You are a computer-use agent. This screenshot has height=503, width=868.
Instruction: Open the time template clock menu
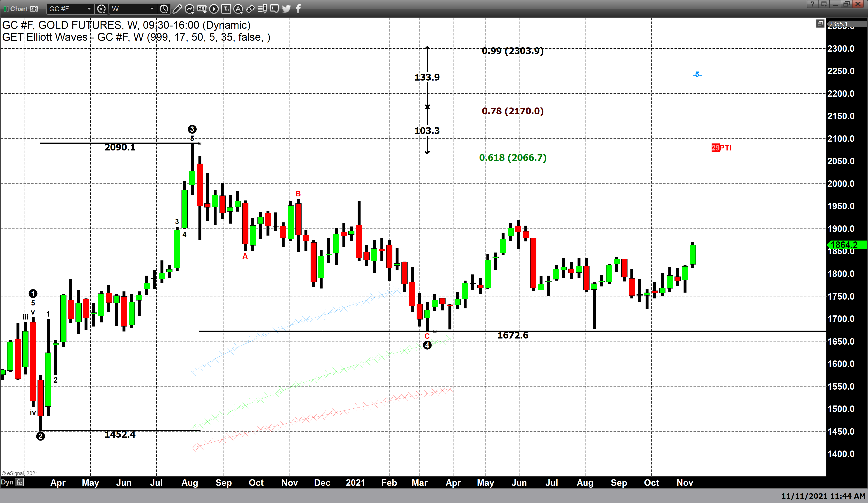pyautogui.click(x=164, y=9)
